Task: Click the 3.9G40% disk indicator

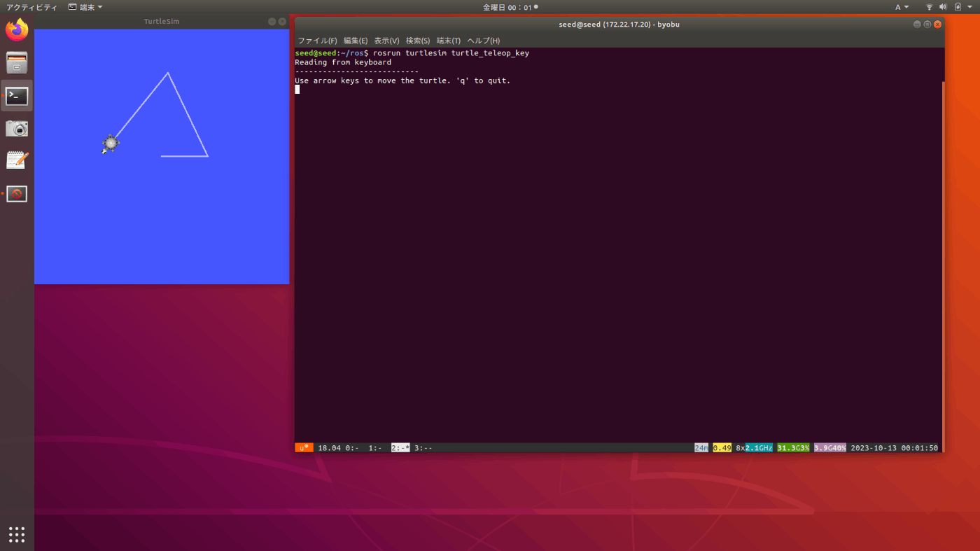Action: [830, 447]
